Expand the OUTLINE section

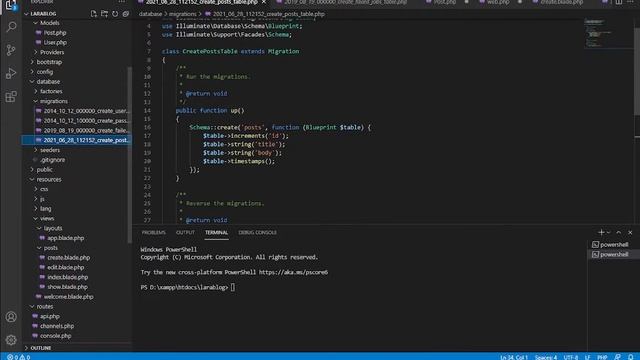40,348
